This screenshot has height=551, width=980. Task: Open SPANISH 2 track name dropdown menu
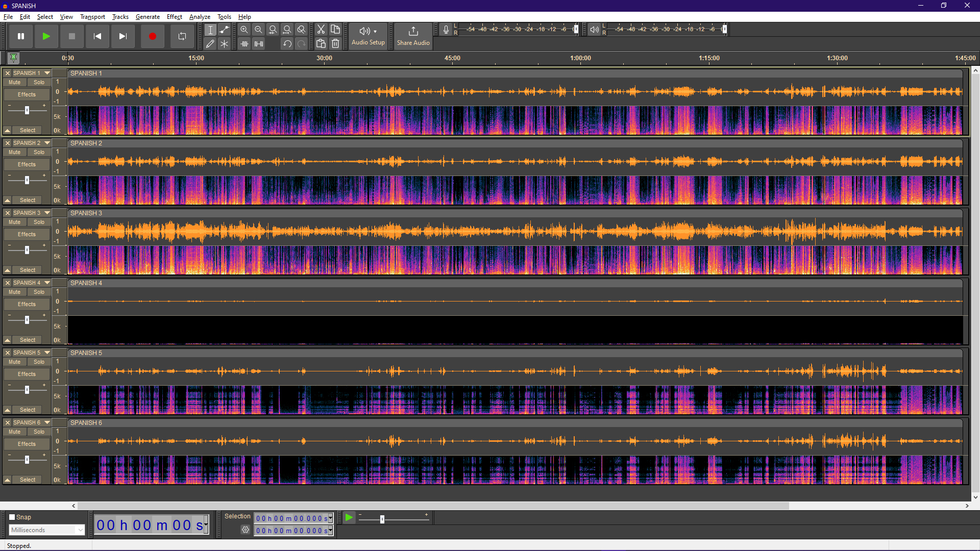click(x=32, y=143)
